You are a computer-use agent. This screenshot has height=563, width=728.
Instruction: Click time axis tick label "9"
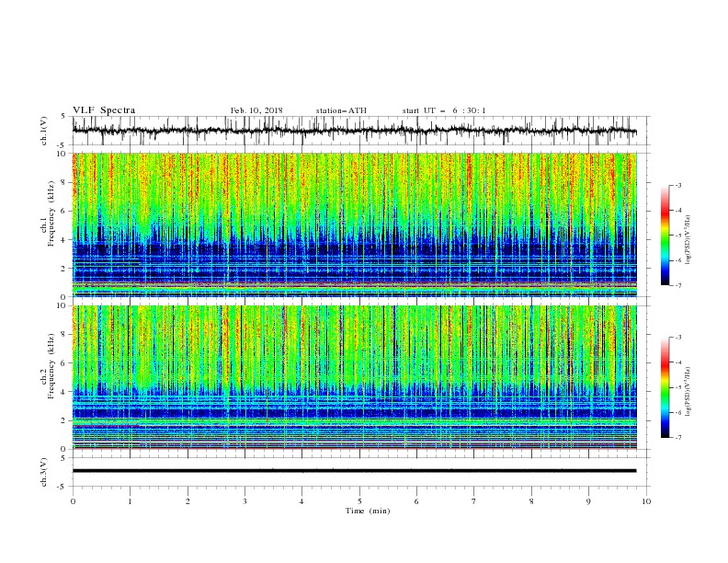[x=588, y=501]
